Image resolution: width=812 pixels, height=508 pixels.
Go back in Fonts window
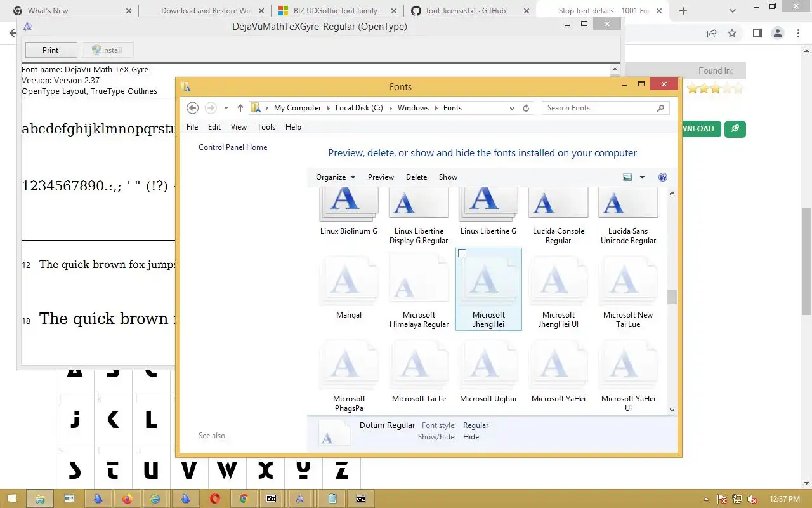click(193, 108)
